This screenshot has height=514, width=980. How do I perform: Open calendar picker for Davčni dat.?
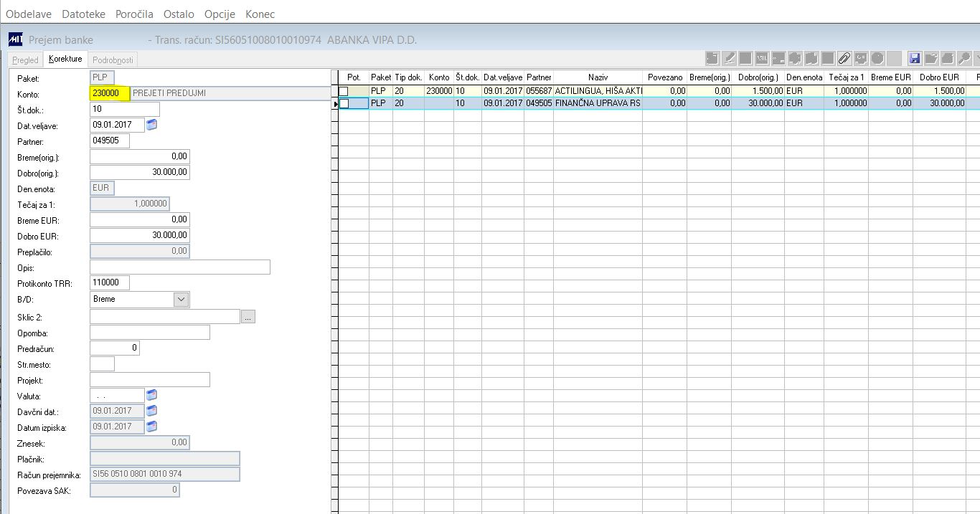coord(151,411)
